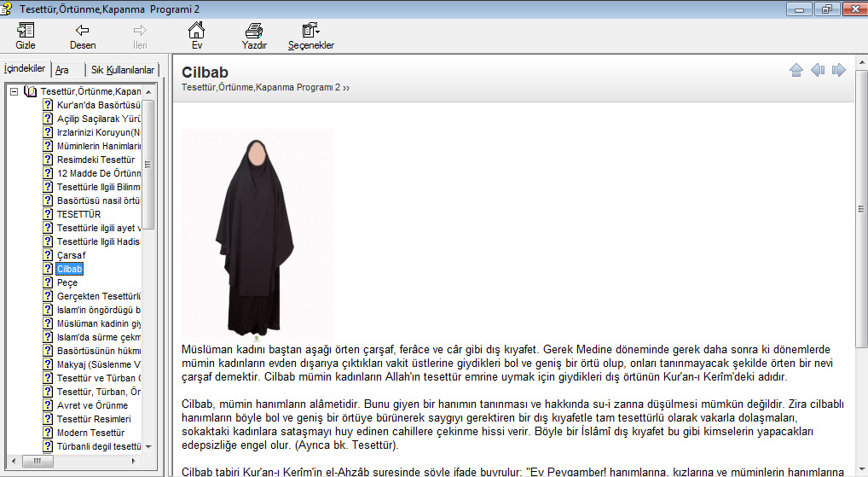Print using the Yazdır icon

(254, 32)
